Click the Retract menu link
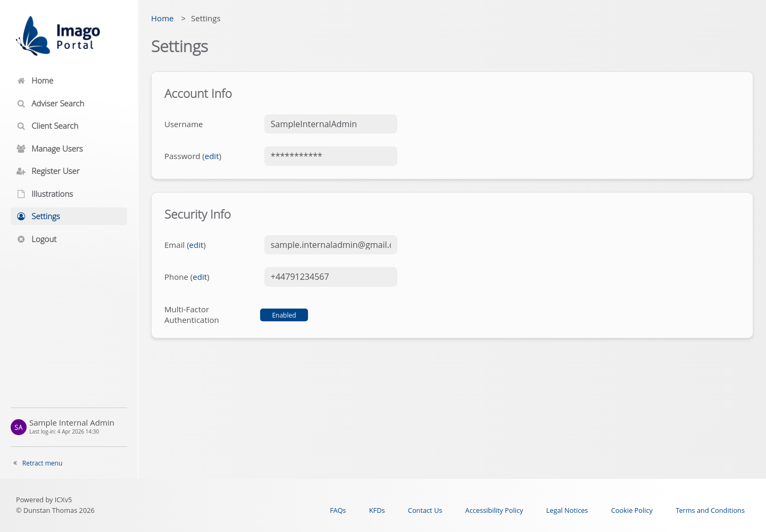The height and width of the screenshot is (532, 766). point(43,463)
